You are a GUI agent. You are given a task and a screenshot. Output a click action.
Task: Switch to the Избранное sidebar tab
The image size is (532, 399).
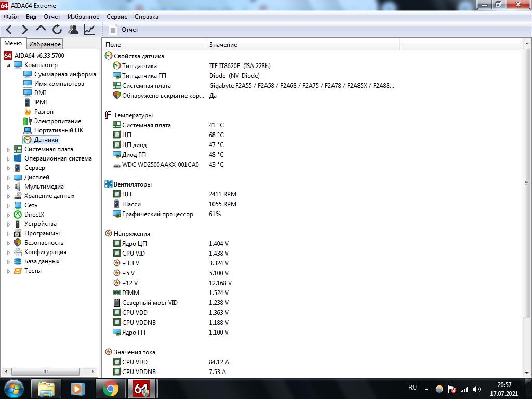pos(45,44)
